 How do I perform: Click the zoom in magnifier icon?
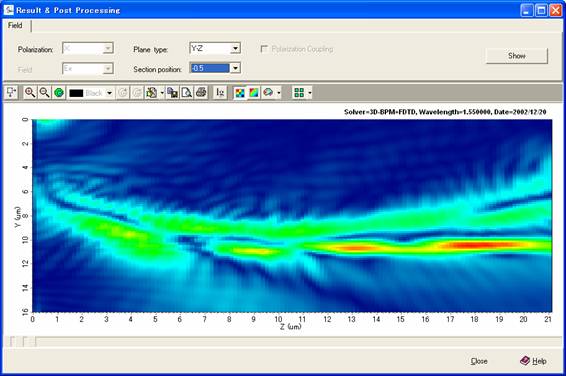(x=30, y=93)
